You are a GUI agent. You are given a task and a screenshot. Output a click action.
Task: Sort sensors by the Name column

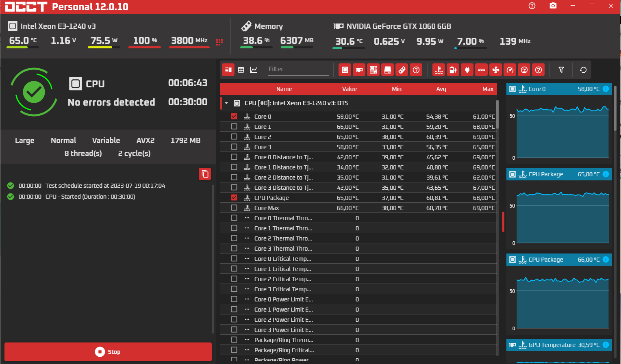point(284,89)
